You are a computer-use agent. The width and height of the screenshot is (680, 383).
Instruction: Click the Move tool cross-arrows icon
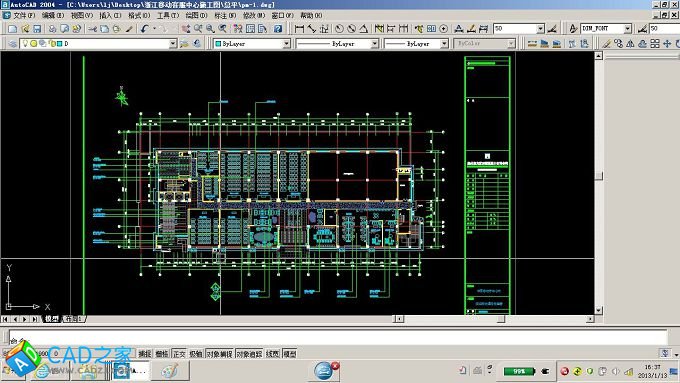(x=667, y=44)
